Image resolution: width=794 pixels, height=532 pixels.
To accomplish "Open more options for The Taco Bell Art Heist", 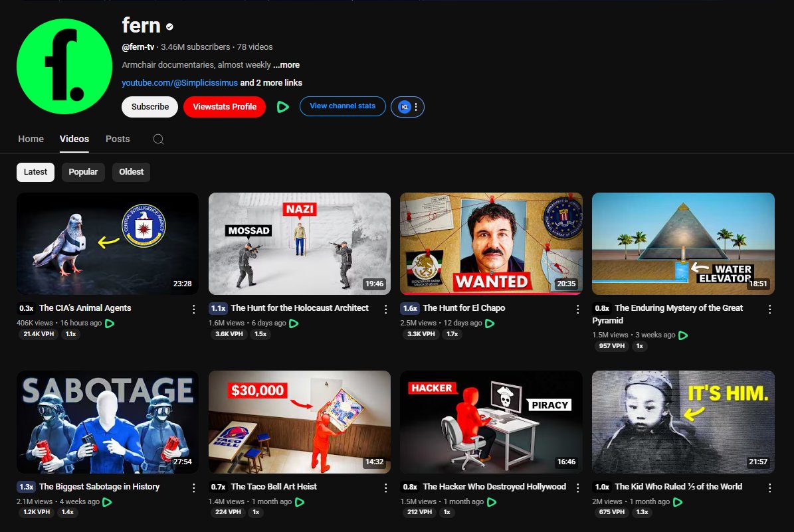I will coord(385,488).
